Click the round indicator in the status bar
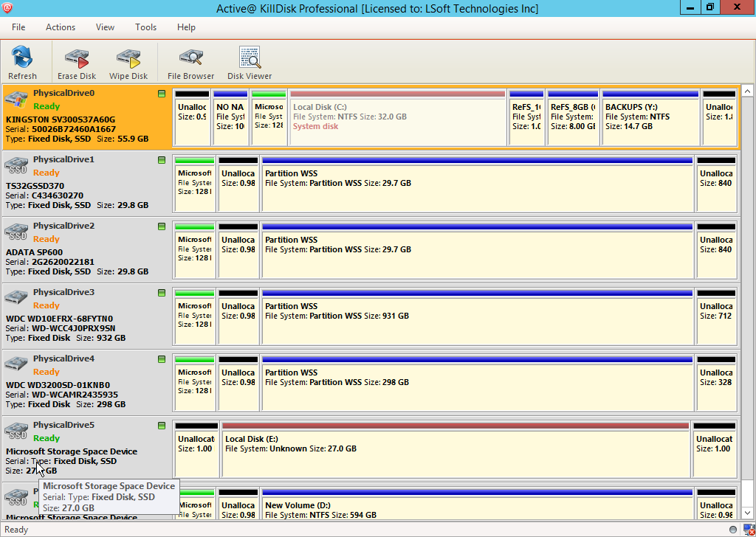This screenshot has width=756, height=537. point(733,530)
